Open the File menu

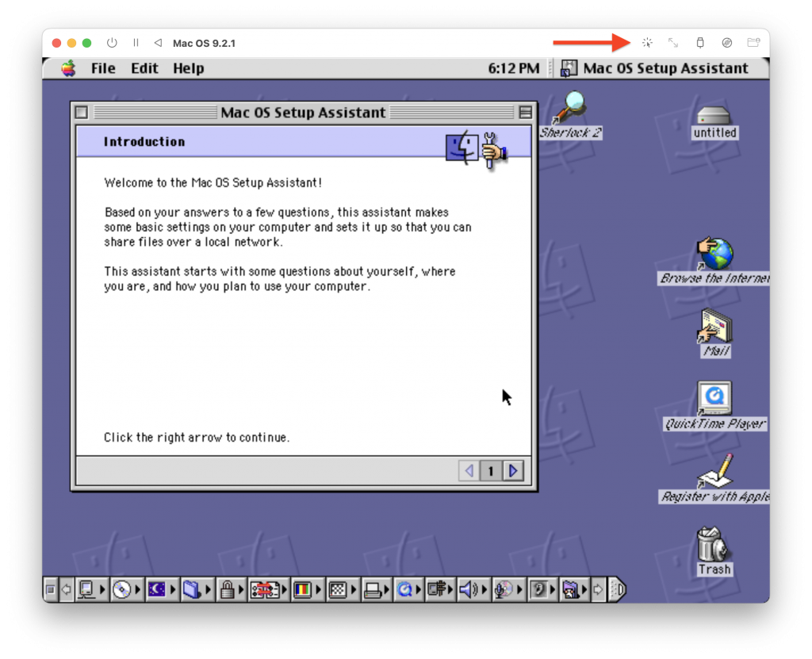(103, 68)
